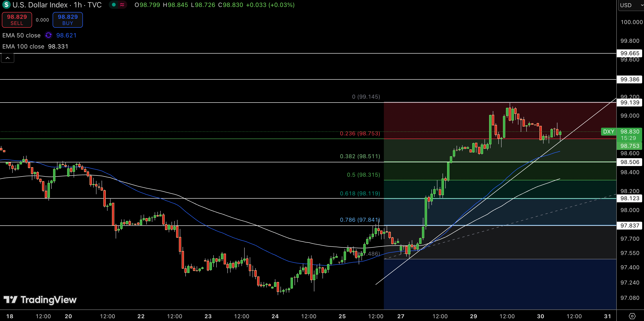Click the 98.123 horizontal line price label
Viewport: 644px width, 321px height.
click(629, 198)
